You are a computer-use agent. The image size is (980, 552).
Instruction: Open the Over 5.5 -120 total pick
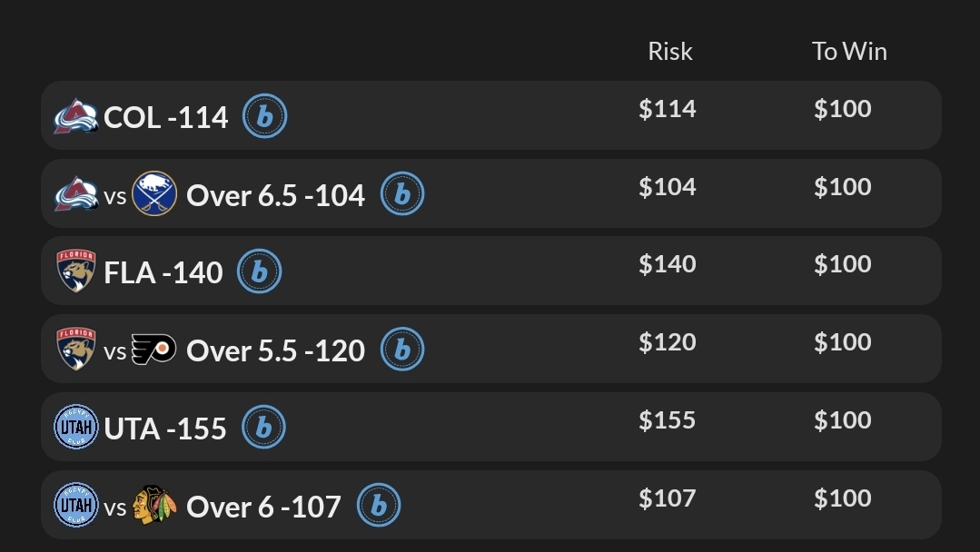(275, 350)
